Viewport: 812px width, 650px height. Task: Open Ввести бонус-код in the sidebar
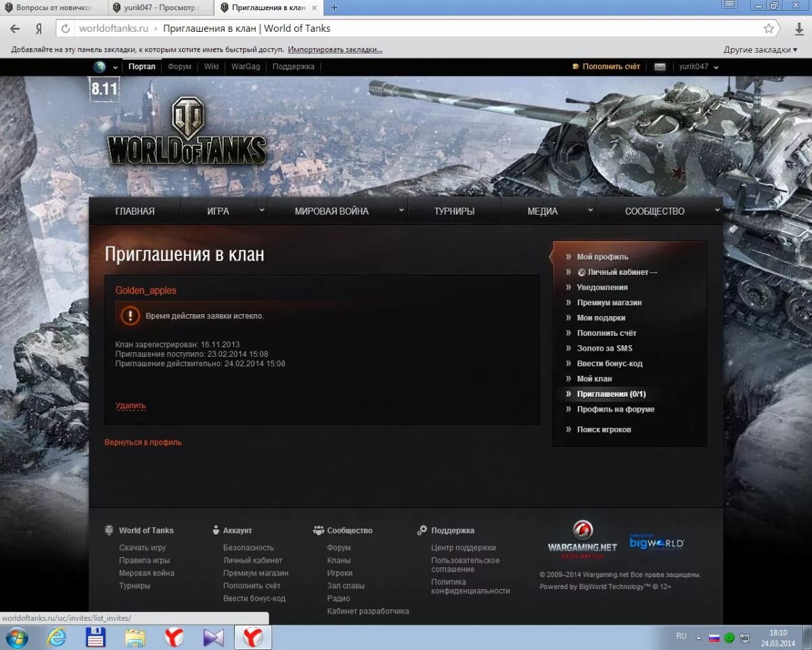(610, 364)
